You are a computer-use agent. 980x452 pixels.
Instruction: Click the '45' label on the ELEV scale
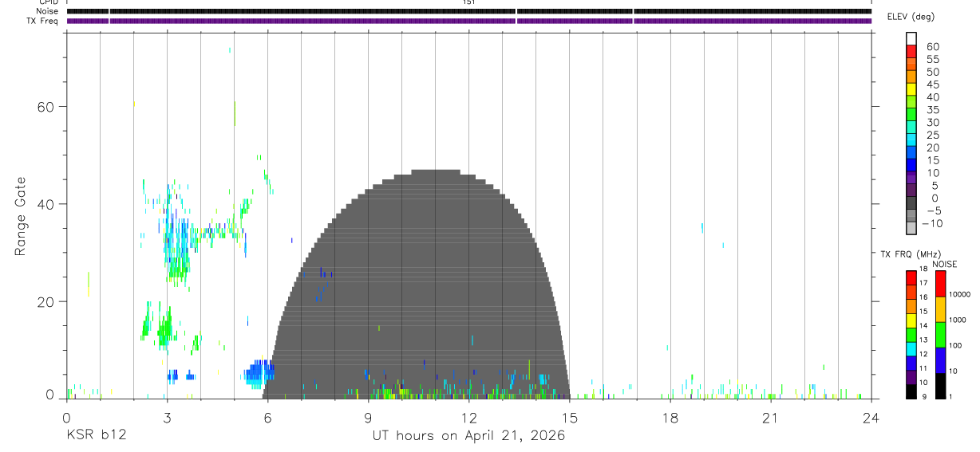pyautogui.click(x=933, y=85)
